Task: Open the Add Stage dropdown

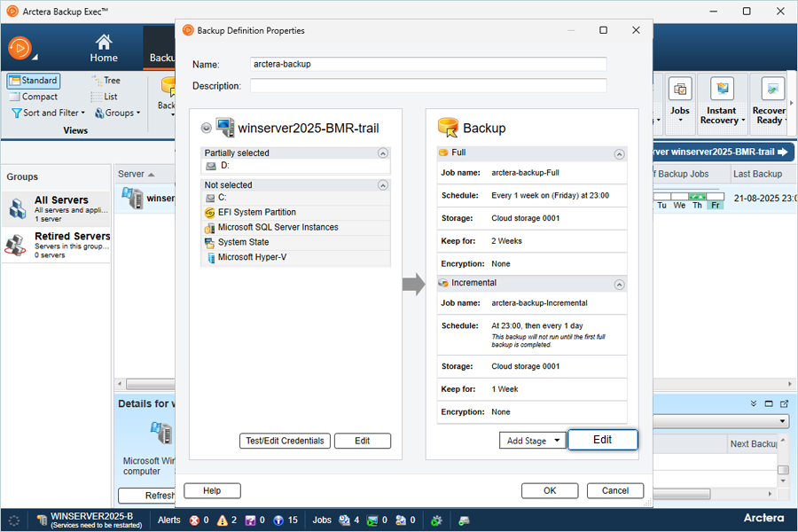Action: 533,441
